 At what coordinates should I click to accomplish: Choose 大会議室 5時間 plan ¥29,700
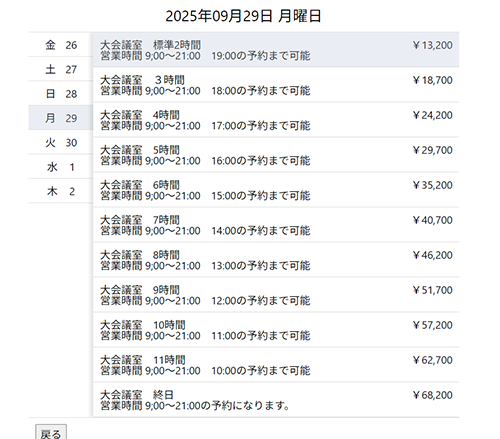[276, 155]
